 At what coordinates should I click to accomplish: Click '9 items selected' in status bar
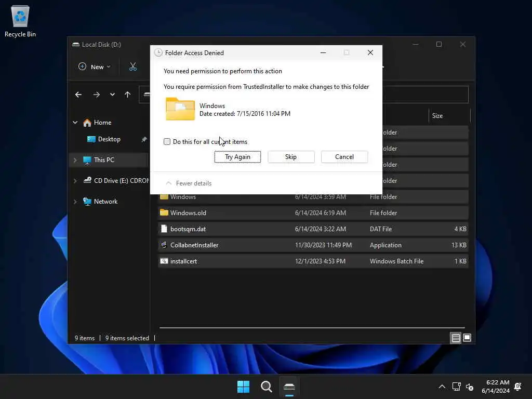[127, 338]
